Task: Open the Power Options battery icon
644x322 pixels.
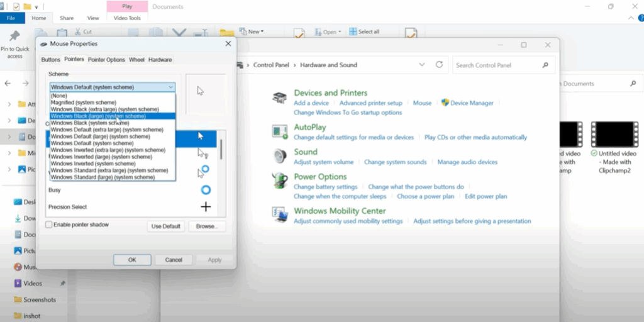Action: point(280,181)
